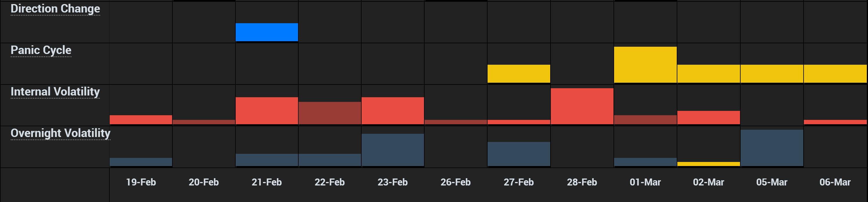Image resolution: width=868 pixels, height=202 pixels.
Task: Click the 28-Feb date on the axis
Action: [x=582, y=183]
